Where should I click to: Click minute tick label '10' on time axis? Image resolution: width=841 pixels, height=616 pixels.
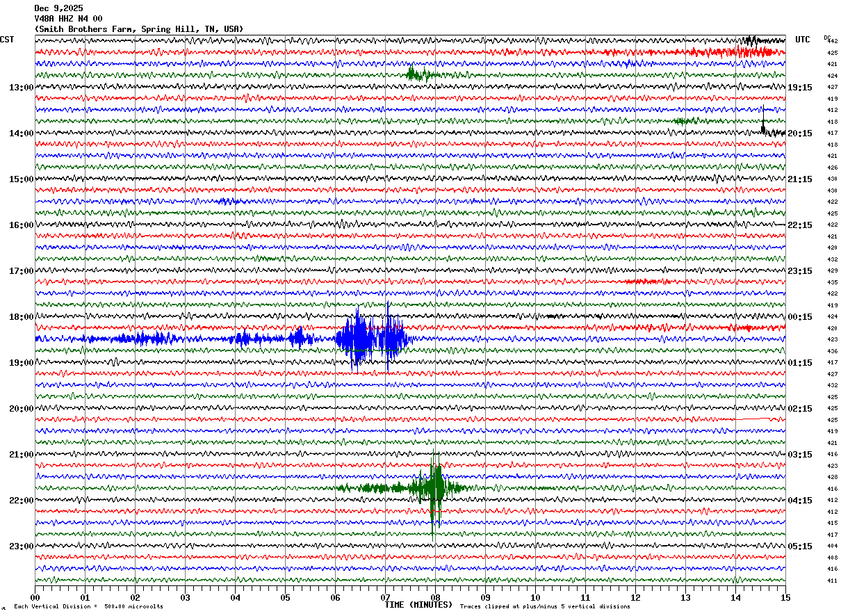click(x=535, y=597)
